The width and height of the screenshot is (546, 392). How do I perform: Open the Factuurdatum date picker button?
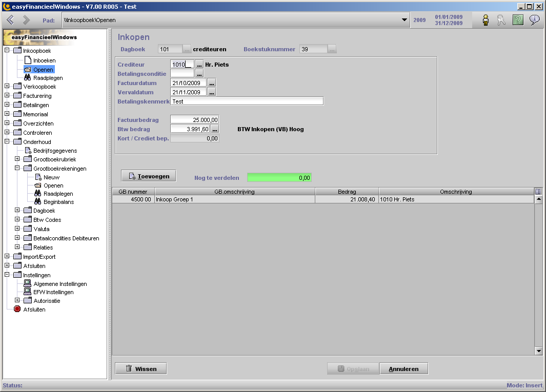212,83
